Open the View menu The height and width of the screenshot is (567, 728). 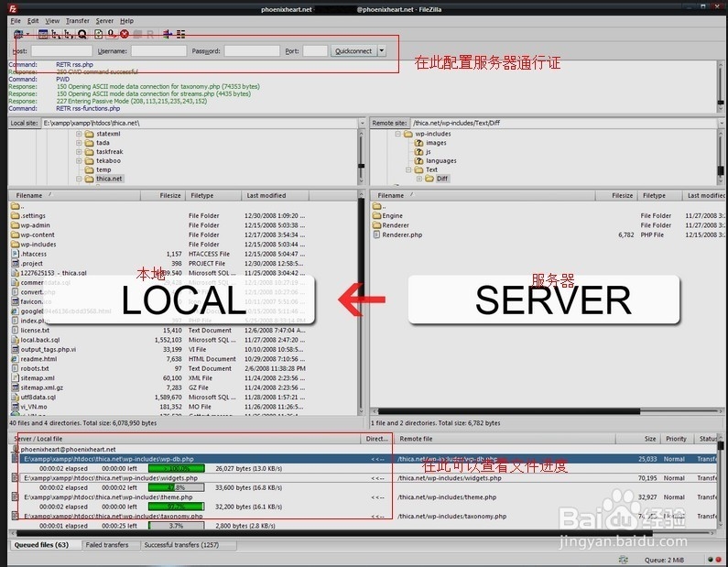(52, 21)
